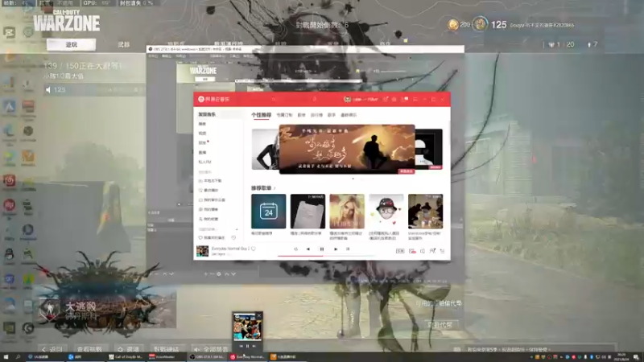Image resolution: width=644 pixels, height=362 pixels.
Task: Open 我的音乐云盘 in sidebar
Action: point(212,200)
